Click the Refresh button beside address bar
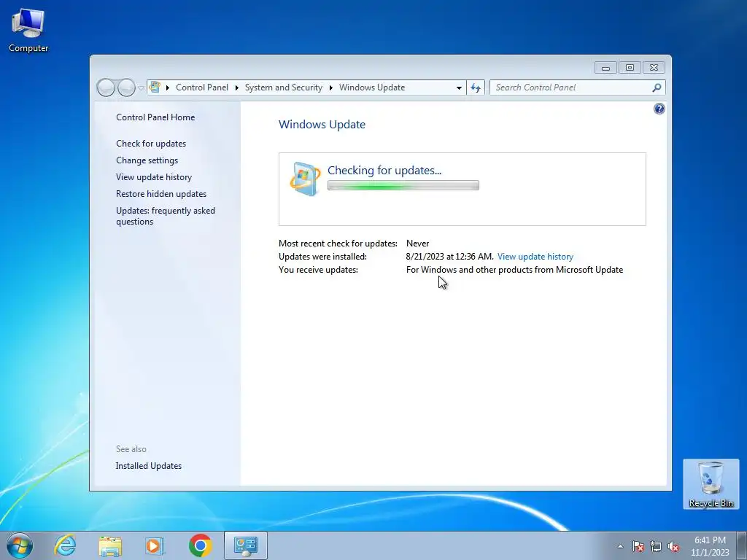Image resolution: width=747 pixels, height=560 pixels. [476, 87]
